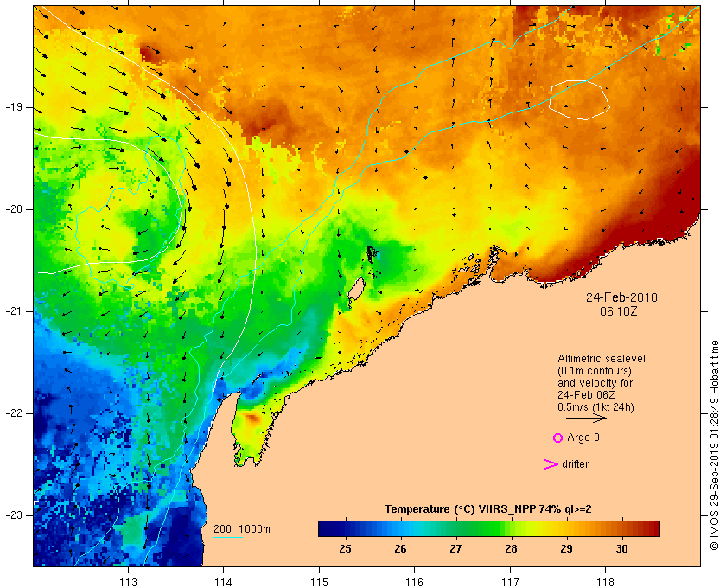Viewport: 726px width, 588px height.
Task: Click the latitude axis label -19
Action: 14,107
